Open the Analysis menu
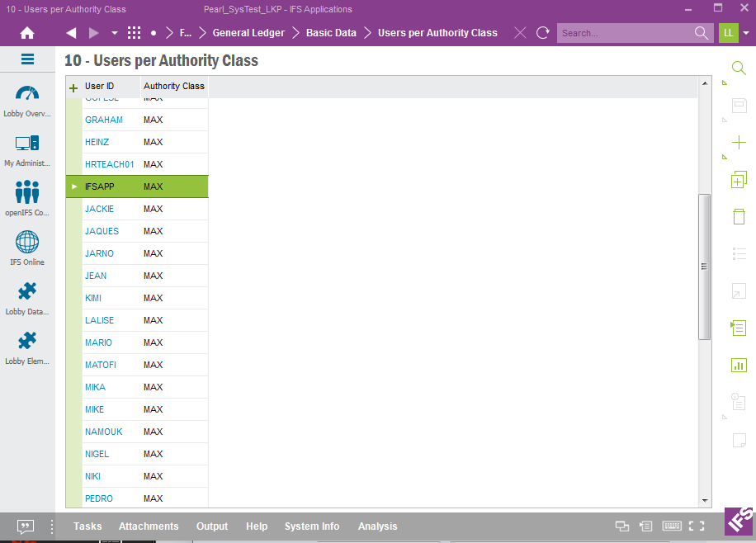Viewport: 756px width, 543px height. click(x=377, y=526)
